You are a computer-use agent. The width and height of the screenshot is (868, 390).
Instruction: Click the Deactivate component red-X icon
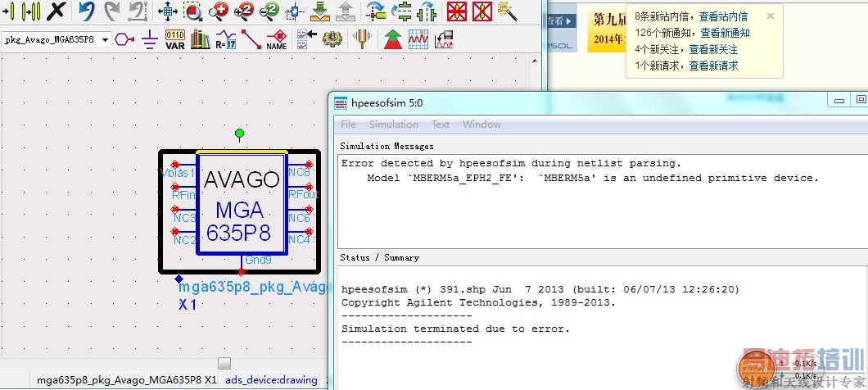tap(457, 11)
